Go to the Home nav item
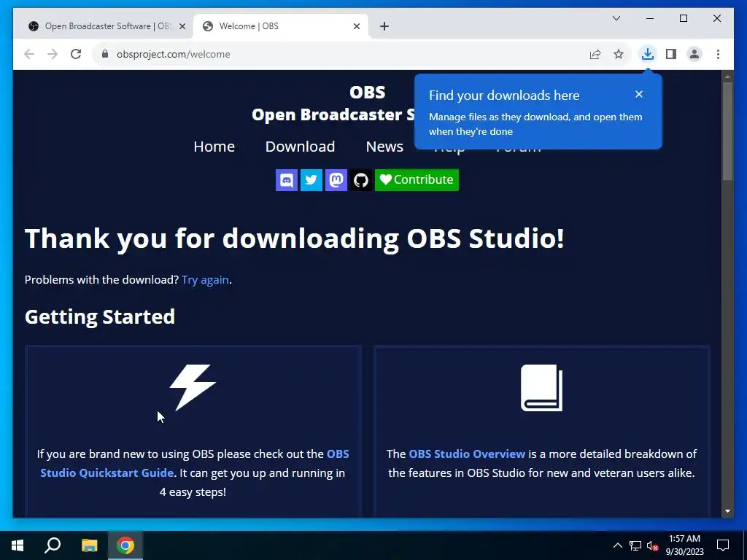Viewport: 747px width, 560px height. pyautogui.click(x=214, y=147)
